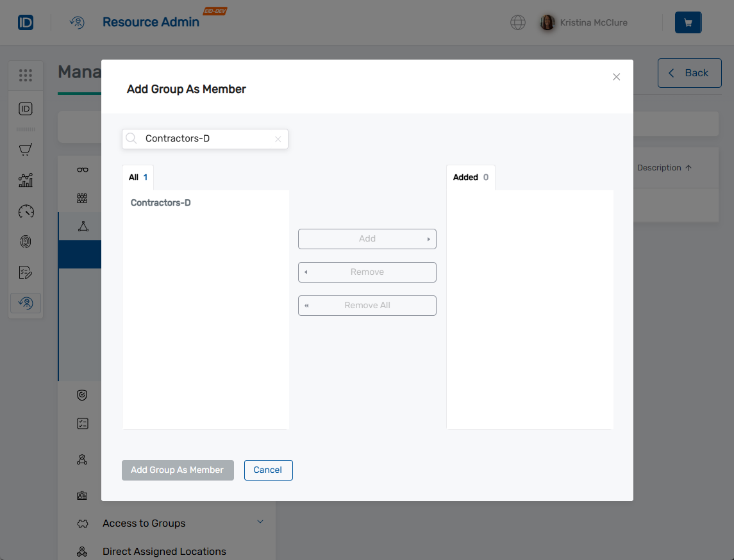This screenshot has width=734, height=560.
Task: Click the Remove All button
Action: [x=367, y=305]
